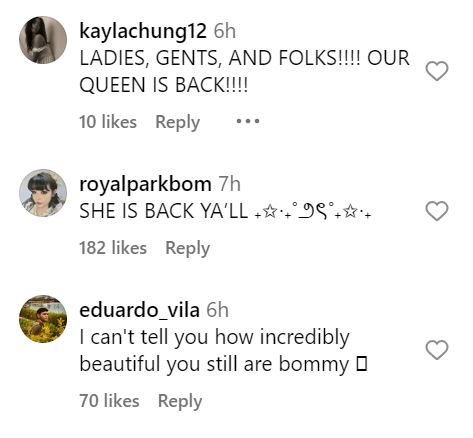Select the 'SHE IS BACK YA'LL' comment text

(x=164, y=211)
